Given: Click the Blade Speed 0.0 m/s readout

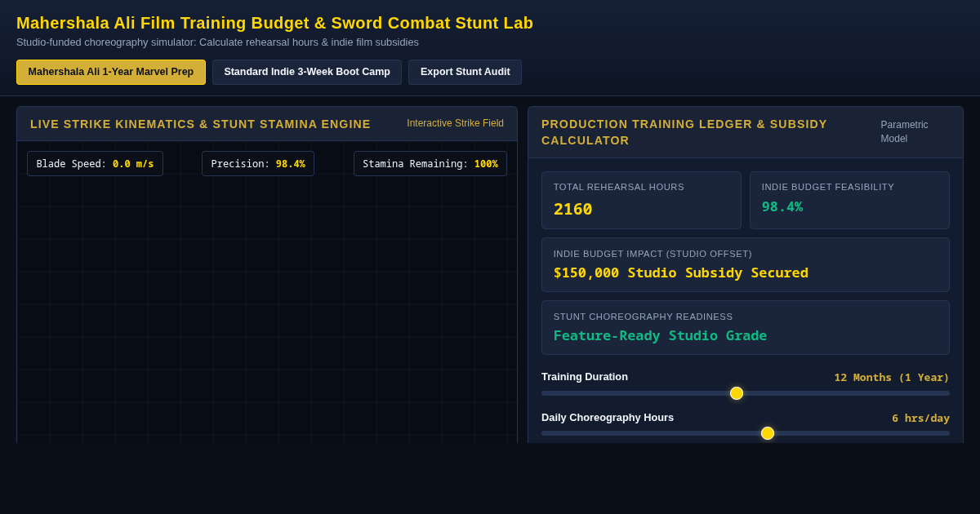Looking at the screenshot, I should pyautogui.click(x=95, y=164).
